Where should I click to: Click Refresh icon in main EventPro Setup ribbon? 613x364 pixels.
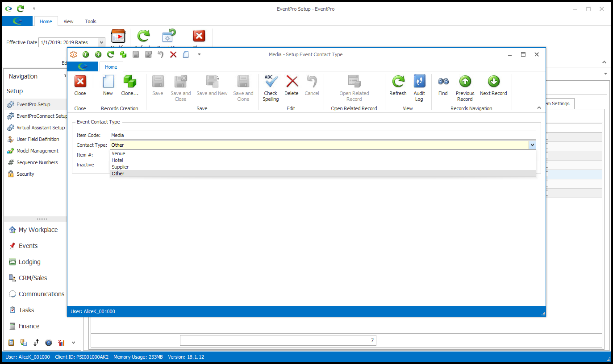click(143, 37)
